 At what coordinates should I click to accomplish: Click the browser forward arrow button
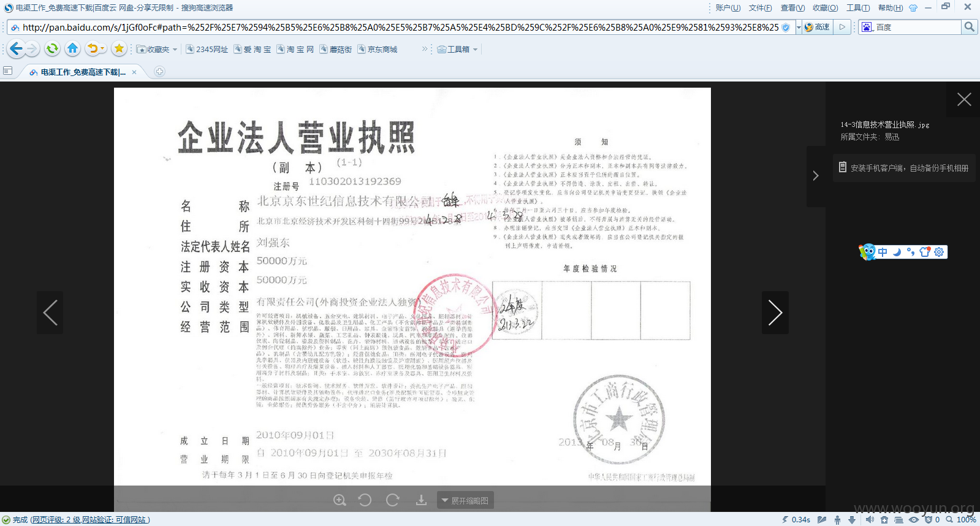pyautogui.click(x=32, y=48)
